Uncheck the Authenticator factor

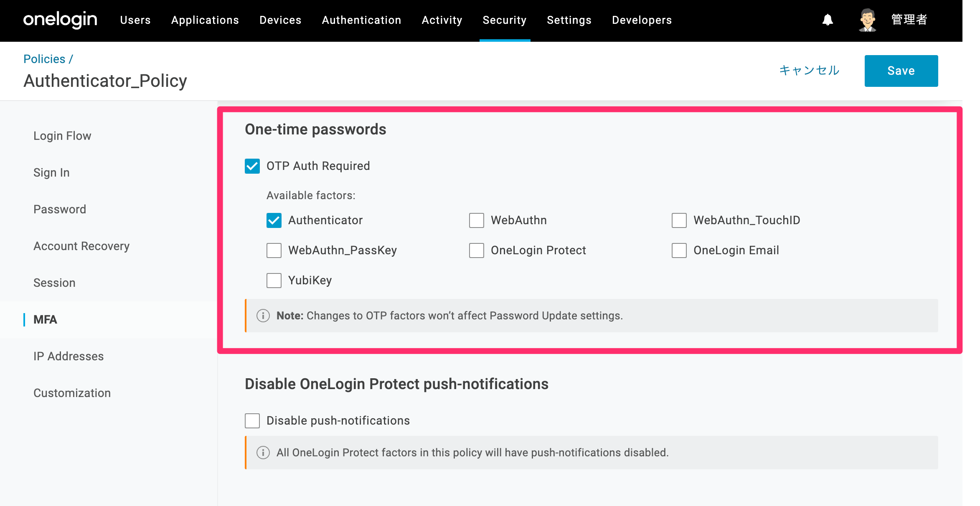[274, 220]
